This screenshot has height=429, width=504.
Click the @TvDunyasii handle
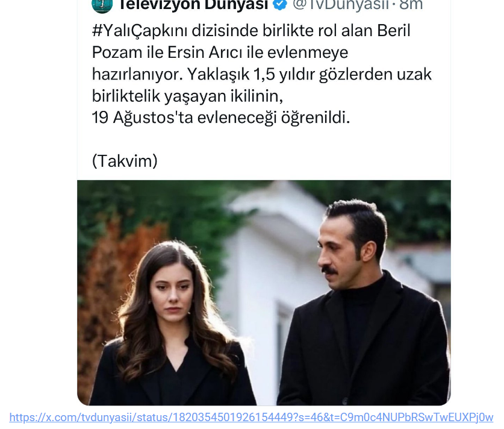(x=340, y=5)
